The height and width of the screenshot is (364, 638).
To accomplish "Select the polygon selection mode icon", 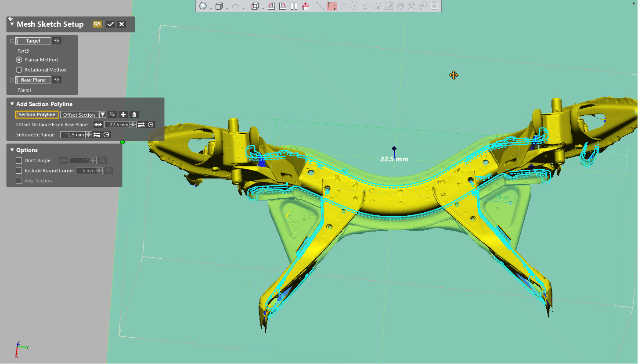I will 354,6.
